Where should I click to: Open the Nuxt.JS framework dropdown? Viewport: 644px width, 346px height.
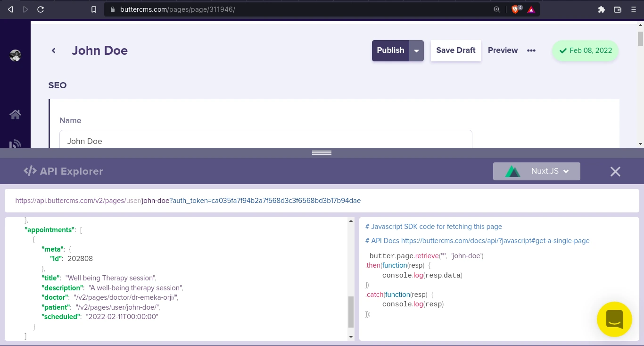537,171
